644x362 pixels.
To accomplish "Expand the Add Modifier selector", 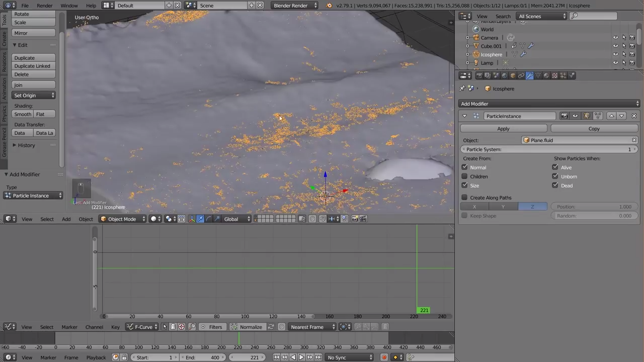I will click(548, 104).
